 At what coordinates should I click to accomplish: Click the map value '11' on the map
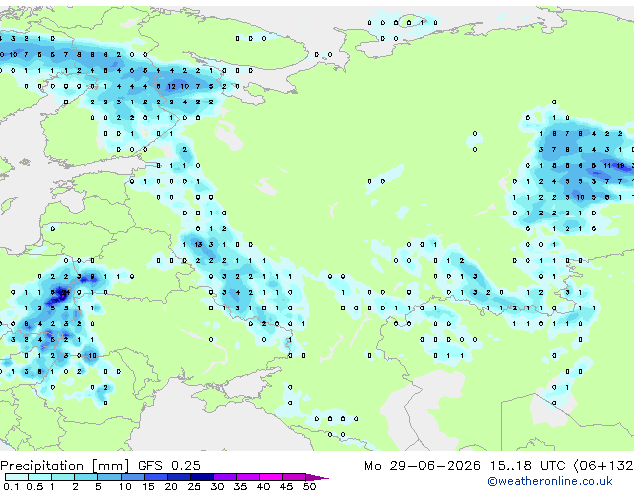pos(607,165)
